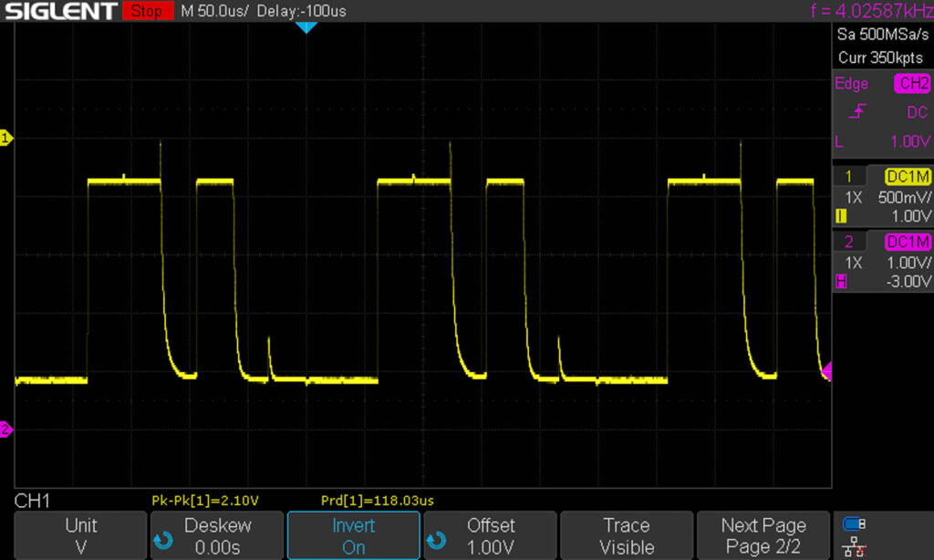Click the M 50.0us/ timebase readout
Screen dimensions: 934x560
[214, 11]
